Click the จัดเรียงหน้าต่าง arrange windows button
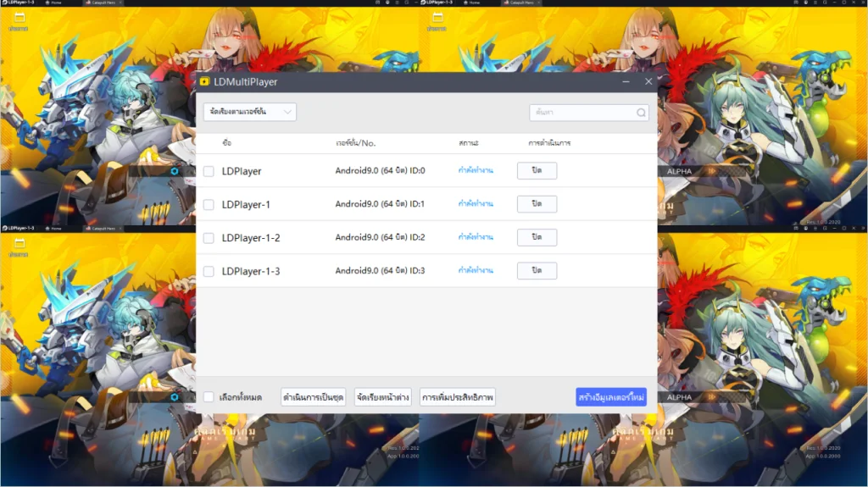Image resolution: width=868 pixels, height=487 pixels. (x=382, y=396)
